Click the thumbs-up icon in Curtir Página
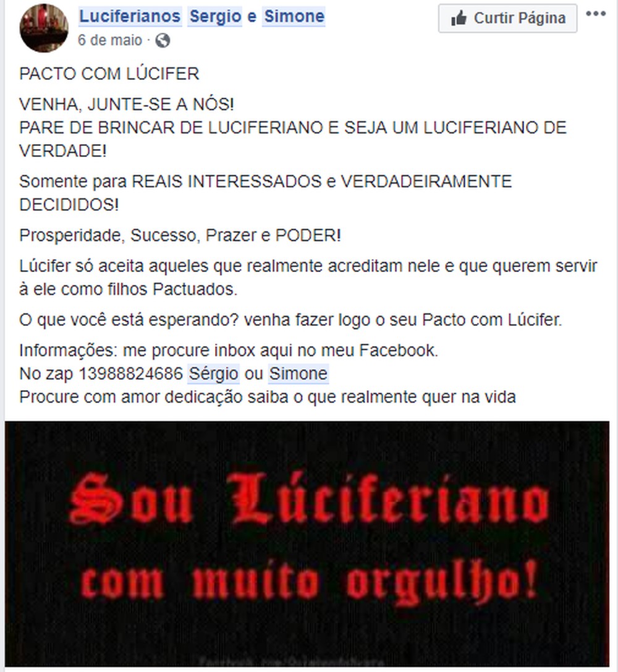The width and height of the screenshot is (618, 672). click(459, 19)
